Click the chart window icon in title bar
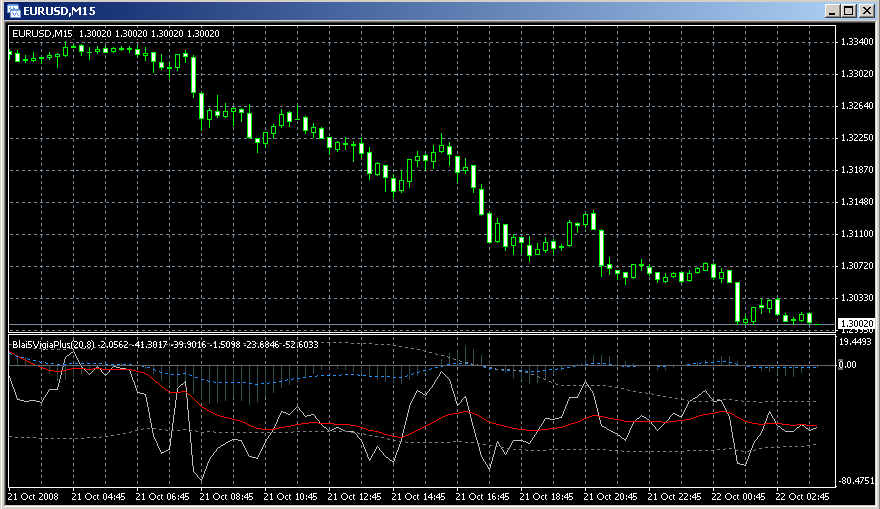 coord(15,10)
